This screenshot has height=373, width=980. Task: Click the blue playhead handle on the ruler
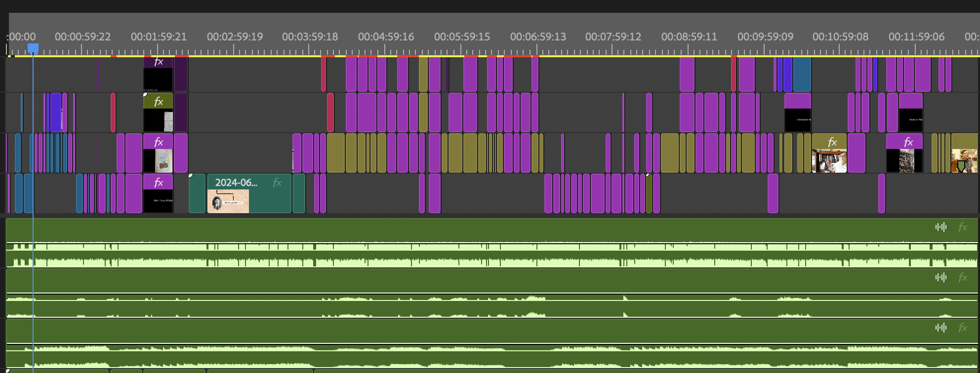coord(33,48)
